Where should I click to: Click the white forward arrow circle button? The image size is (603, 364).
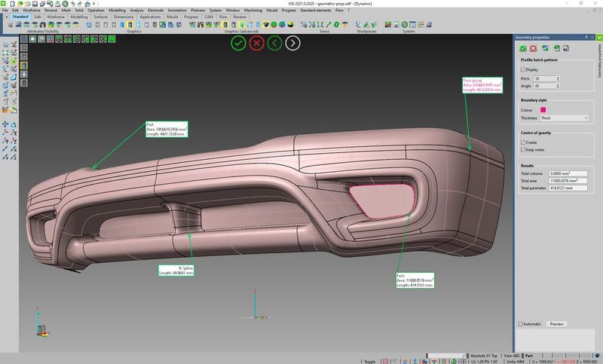[x=292, y=43]
